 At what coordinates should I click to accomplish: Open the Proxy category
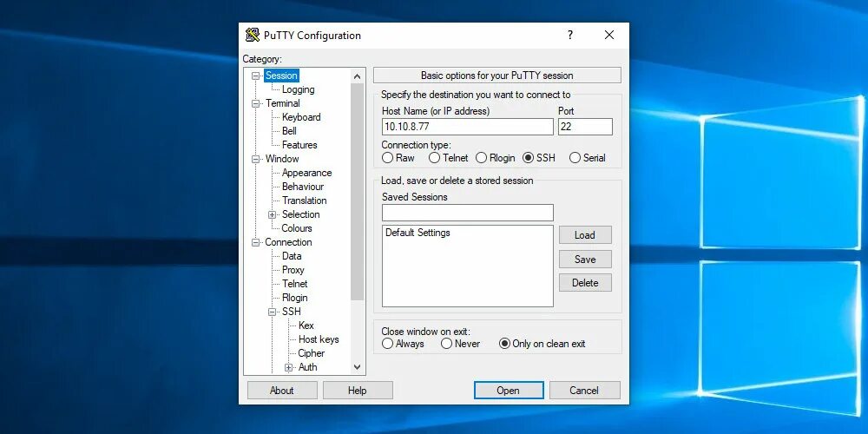pos(293,270)
